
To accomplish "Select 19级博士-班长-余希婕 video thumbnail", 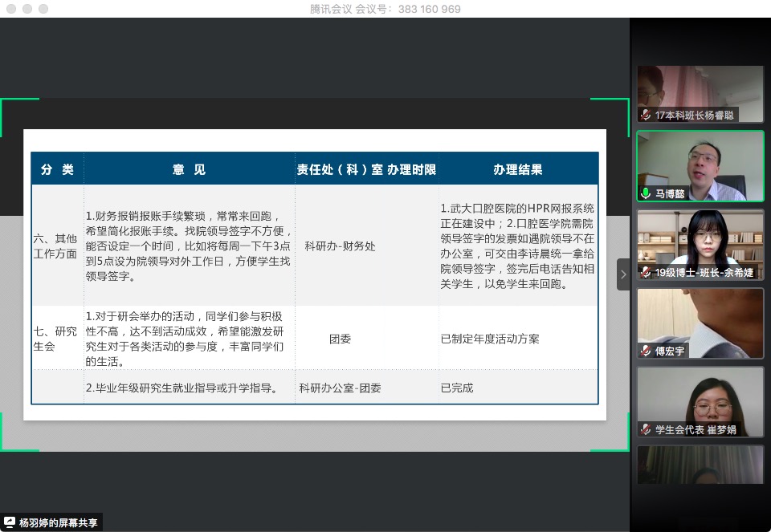I will pyautogui.click(x=700, y=245).
